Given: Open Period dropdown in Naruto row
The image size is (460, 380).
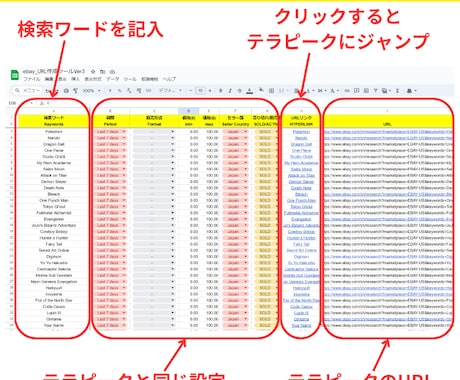Looking at the screenshot, I should tap(124, 138).
